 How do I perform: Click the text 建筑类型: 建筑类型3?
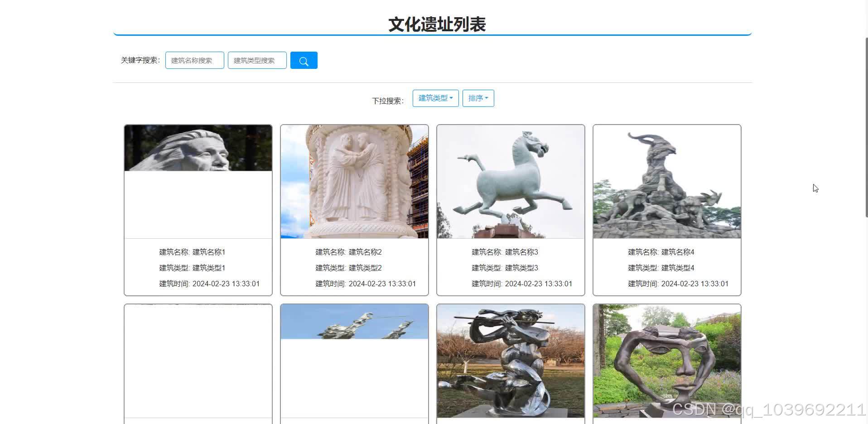tap(505, 268)
